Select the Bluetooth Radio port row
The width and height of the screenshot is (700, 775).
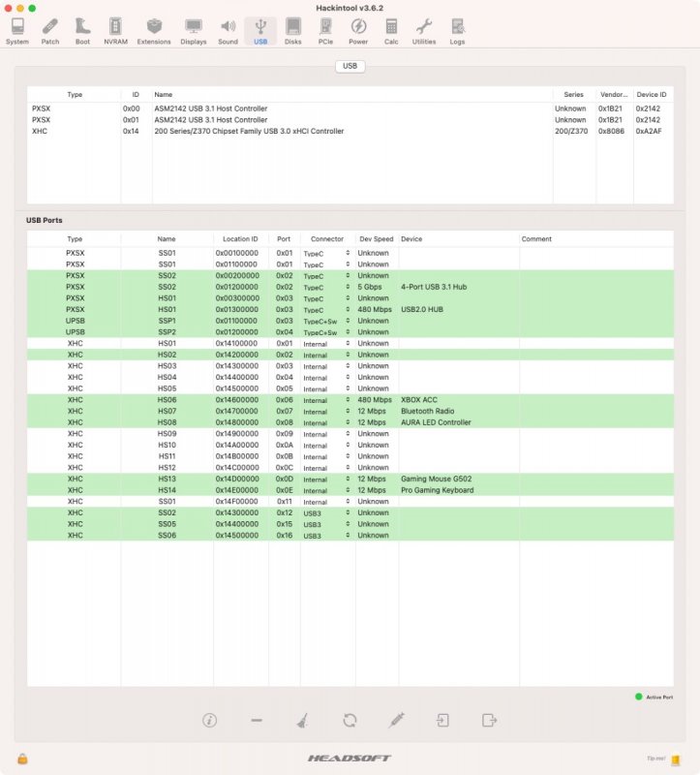(x=350, y=411)
